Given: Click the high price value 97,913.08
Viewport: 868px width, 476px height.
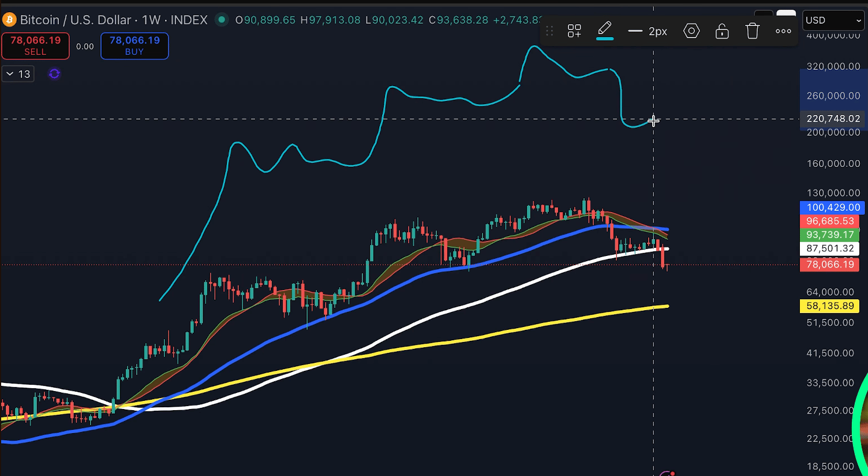Looking at the screenshot, I should 335,20.
